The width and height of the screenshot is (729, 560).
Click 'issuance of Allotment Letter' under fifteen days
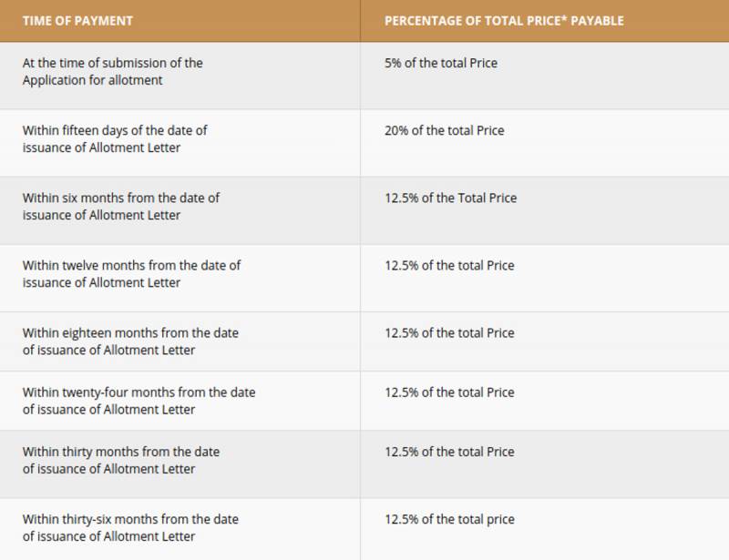[101, 148]
